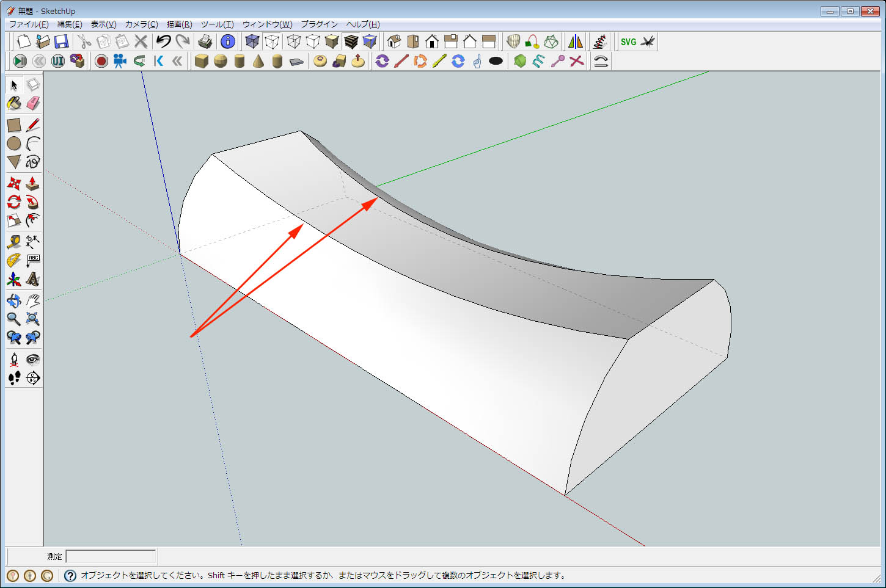The width and height of the screenshot is (886, 588).
Task: Pick the Scale tool
Action: point(14,220)
